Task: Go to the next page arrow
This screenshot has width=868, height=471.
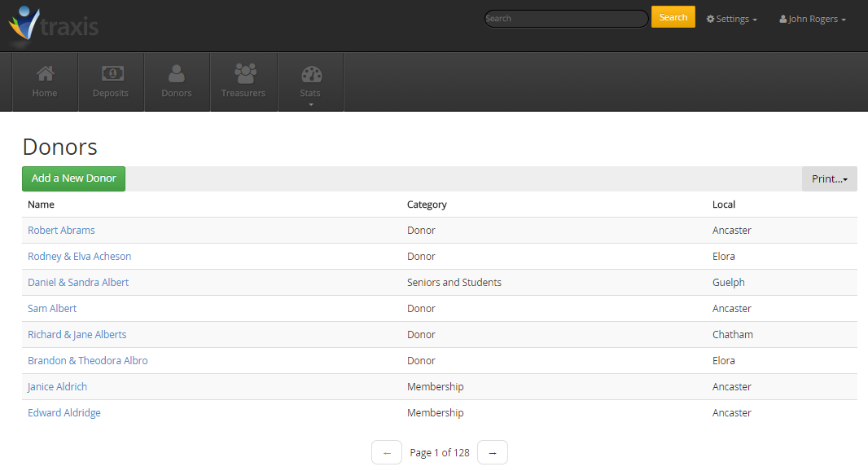Action: coord(493,453)
